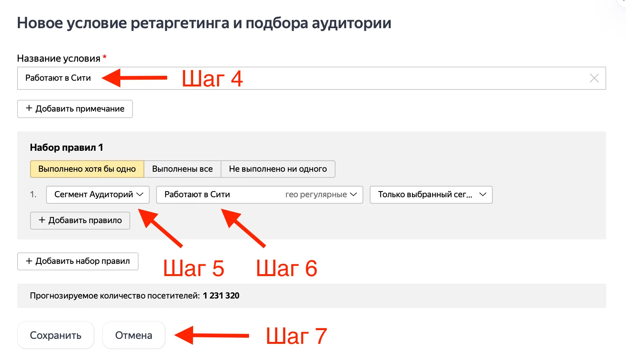Click the chevron on Только выбранный сег...
The height and width of the screenshot is (364, 626).
(x=483, y=195)
